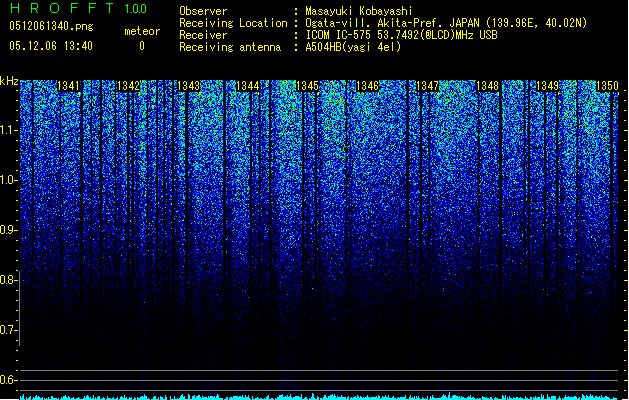The width and height of the screenshot is (629, 400).
Task: Click the 1343 time marker
Action: tap(189, 86)
